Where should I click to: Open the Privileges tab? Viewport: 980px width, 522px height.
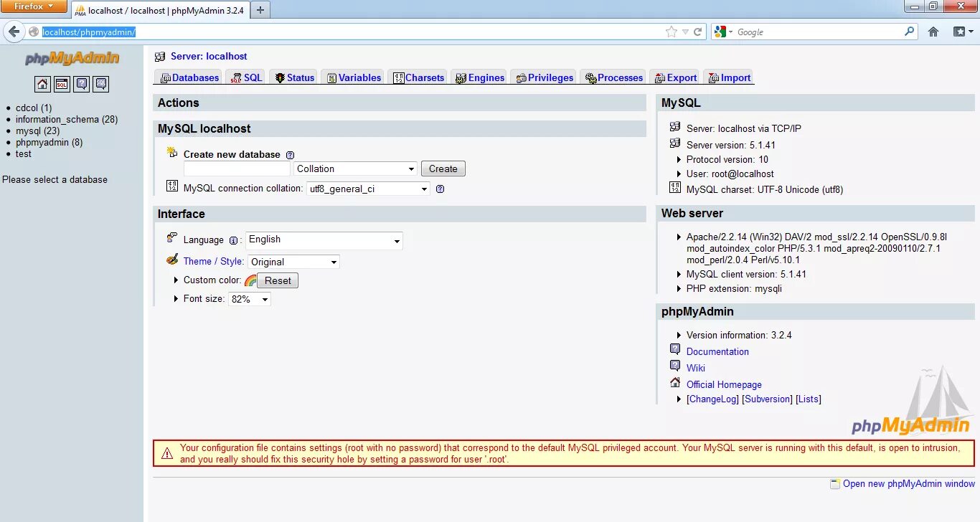(545, 77)
